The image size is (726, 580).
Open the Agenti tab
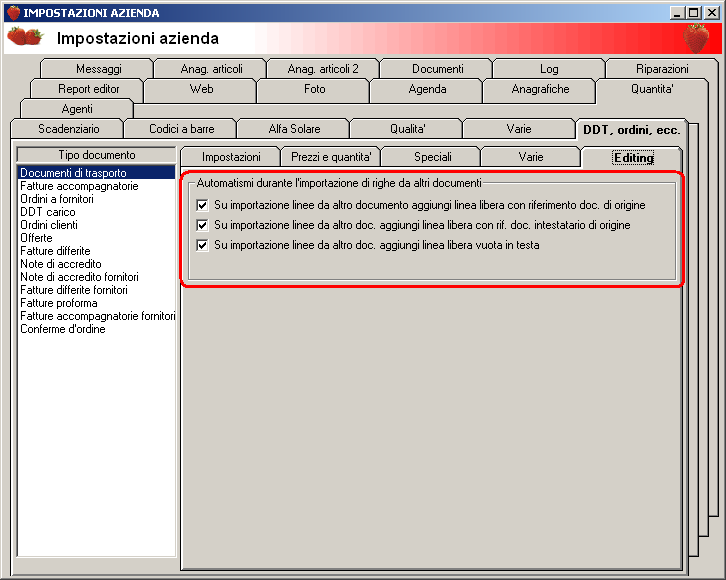[x=77, y=109]
